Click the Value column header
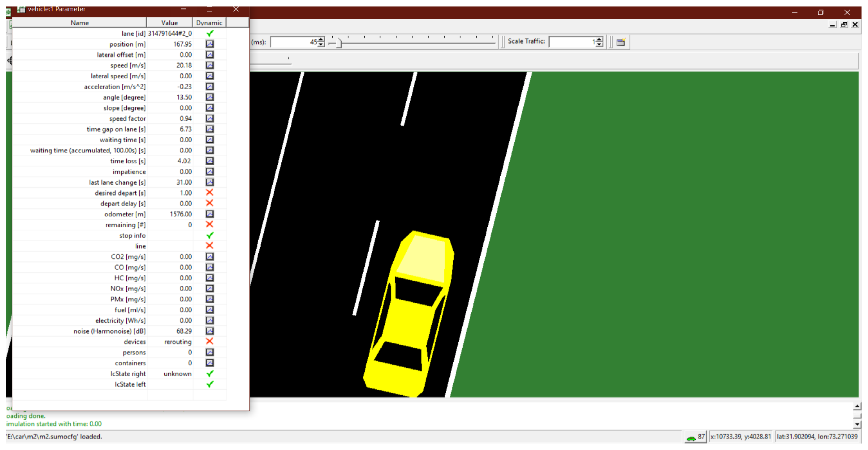The height and width of the screenshot is (450, 868). point(169,22)
